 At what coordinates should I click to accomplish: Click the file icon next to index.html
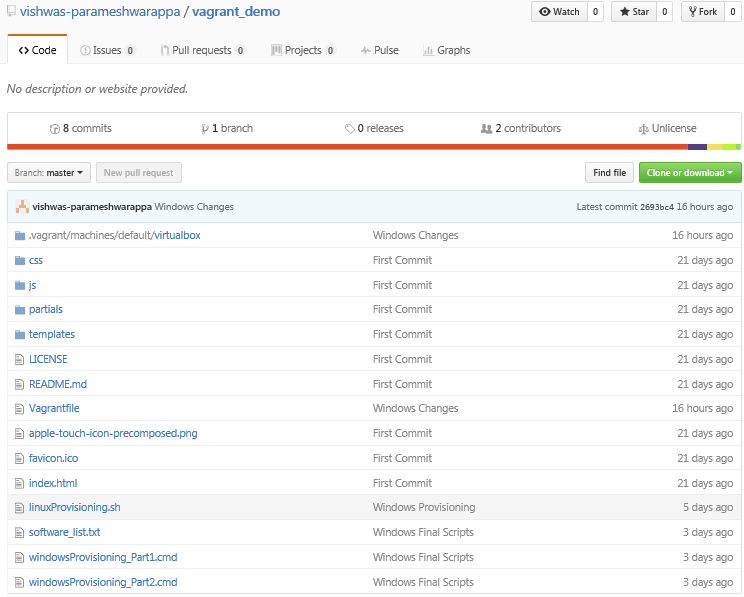point(19,483)
